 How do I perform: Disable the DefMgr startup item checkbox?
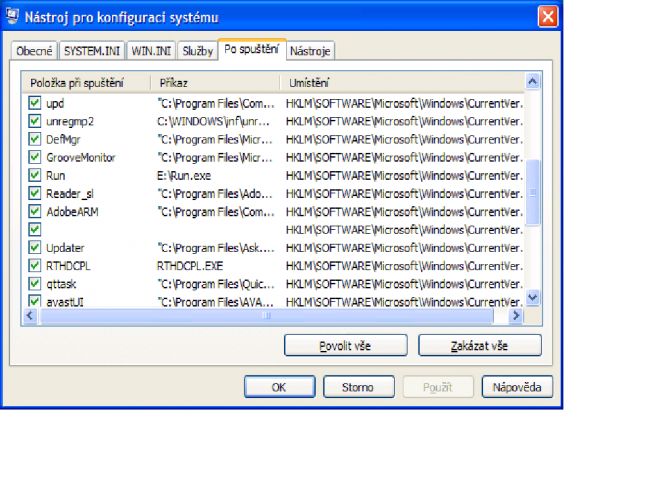pos(35,139)
